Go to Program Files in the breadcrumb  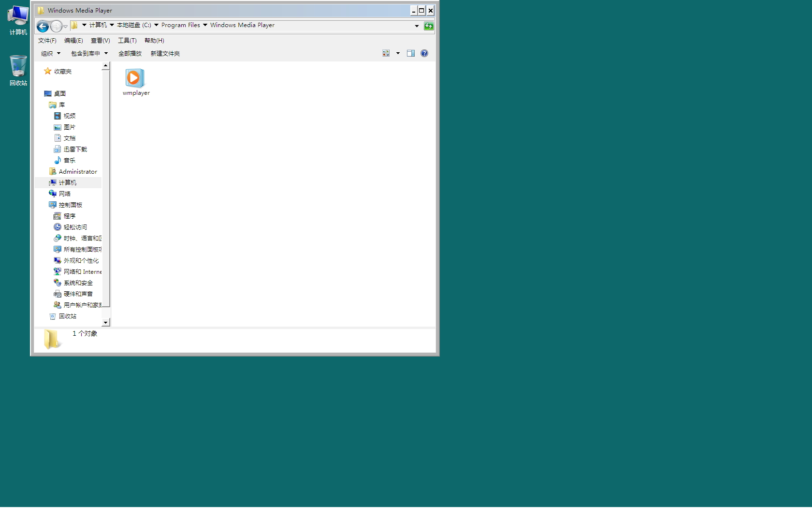[181, 25]
